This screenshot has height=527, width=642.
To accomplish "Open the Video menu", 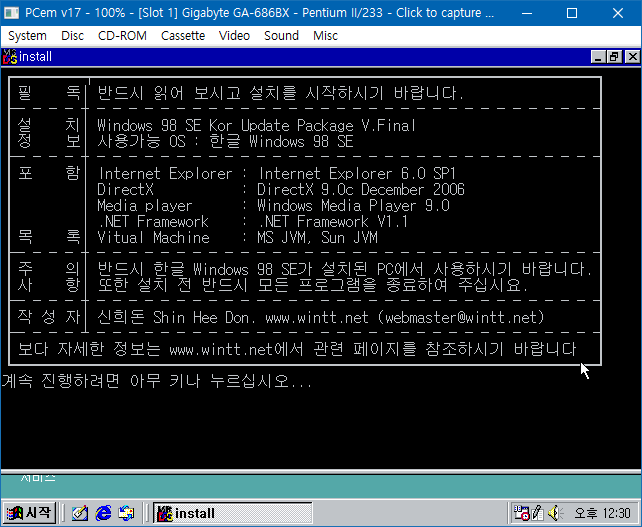I will (x=234, y=36).
